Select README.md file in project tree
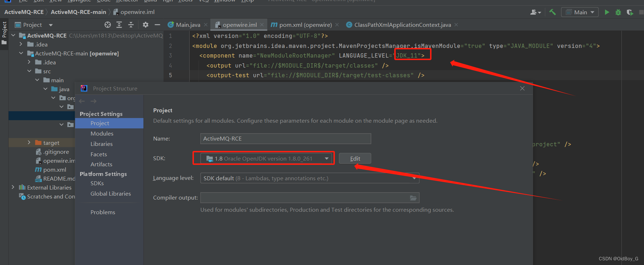This screenshot has height=265, width=644. [x=55, y=178]
